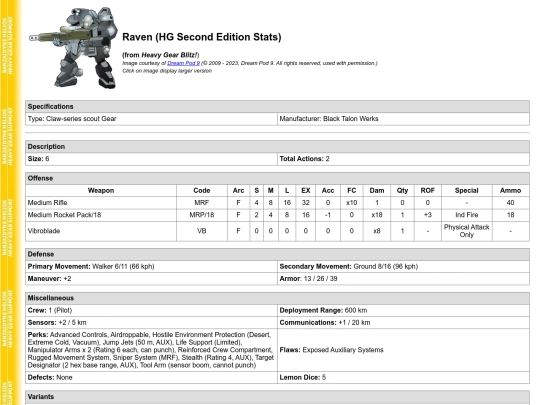Click the +3 ROF cell

(428, 215)
